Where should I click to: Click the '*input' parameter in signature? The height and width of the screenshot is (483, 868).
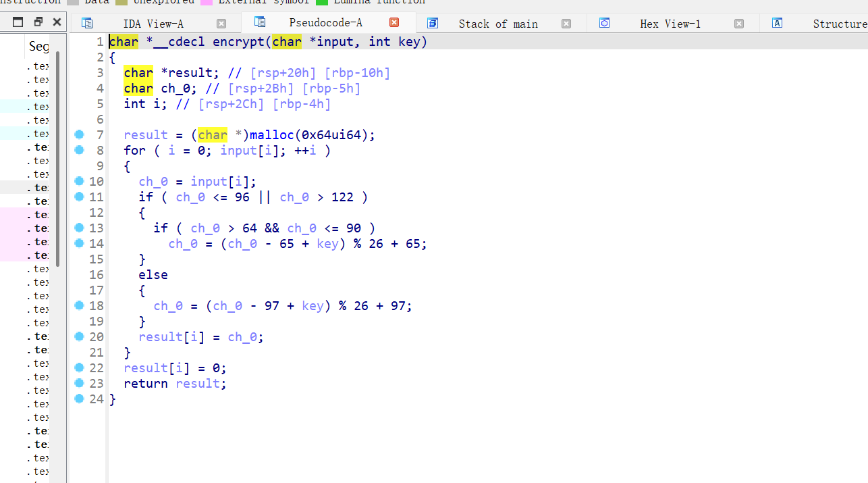tap(331, 42)
